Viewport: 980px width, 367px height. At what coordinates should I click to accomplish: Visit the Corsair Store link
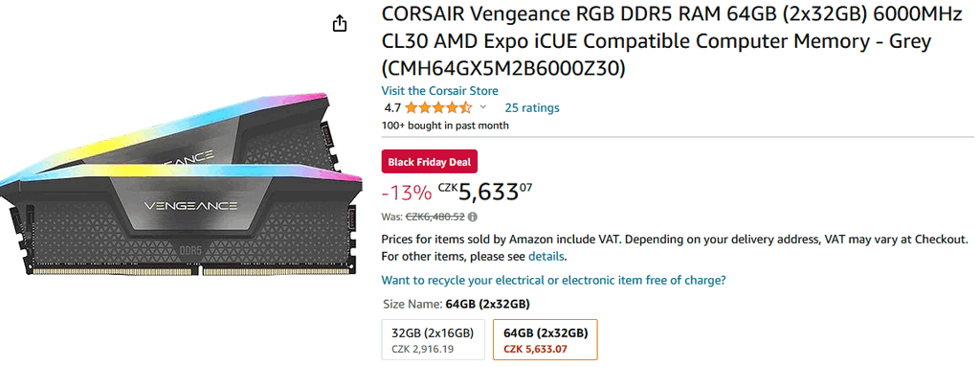(440, 90)
